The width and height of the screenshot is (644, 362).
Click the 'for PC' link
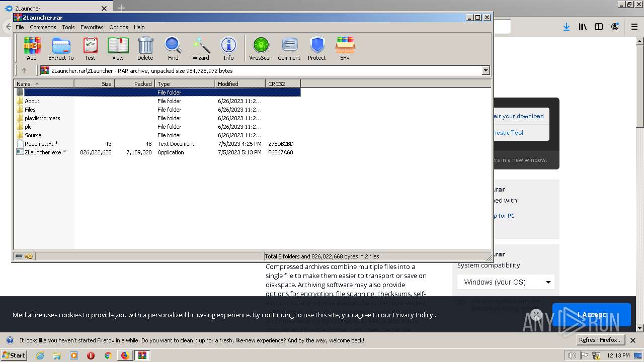505,216
